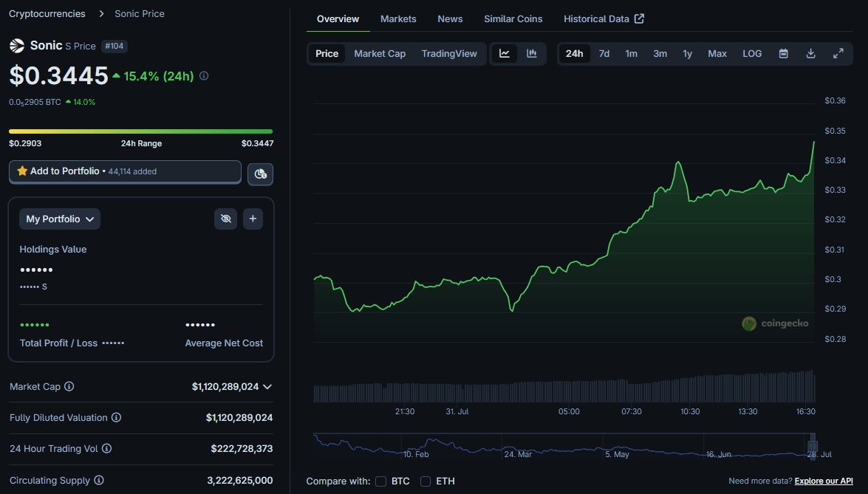Show Circulating Supply info icon

tap(98, 480)
